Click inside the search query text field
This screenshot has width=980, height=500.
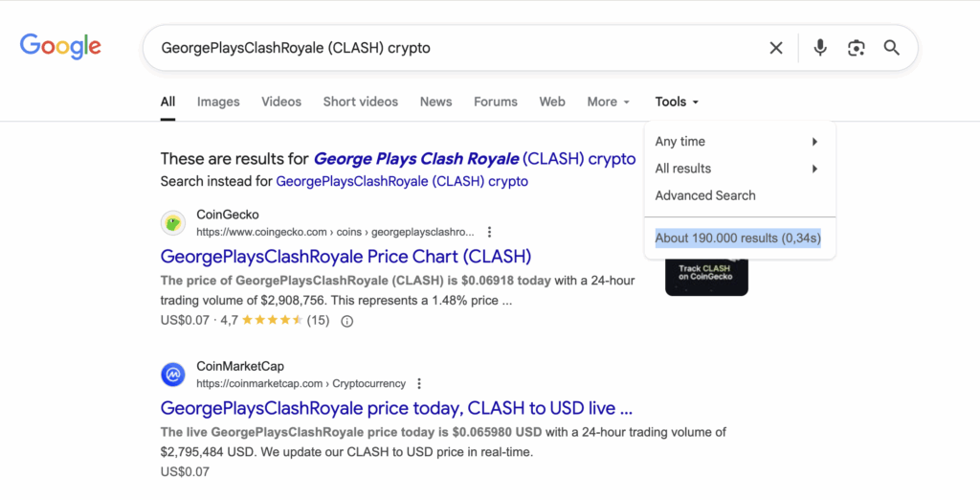point(450,48)
